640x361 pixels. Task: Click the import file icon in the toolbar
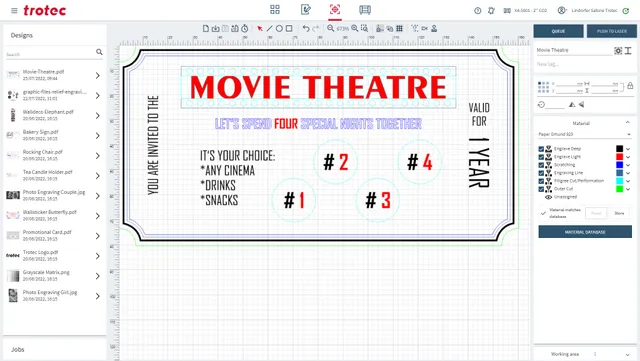[216, 28]
